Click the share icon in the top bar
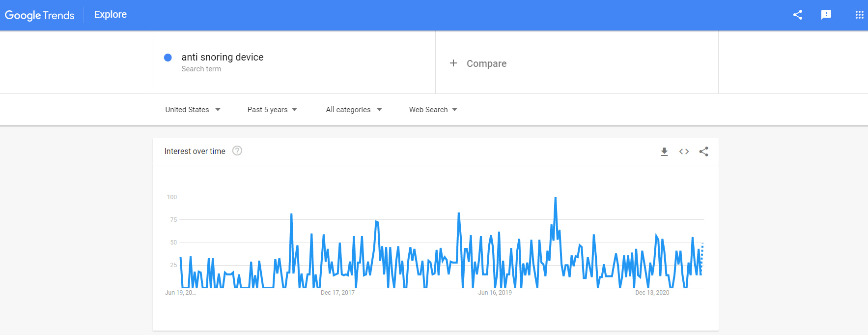This screenshot has height=335, width=868. pos(797,15)
